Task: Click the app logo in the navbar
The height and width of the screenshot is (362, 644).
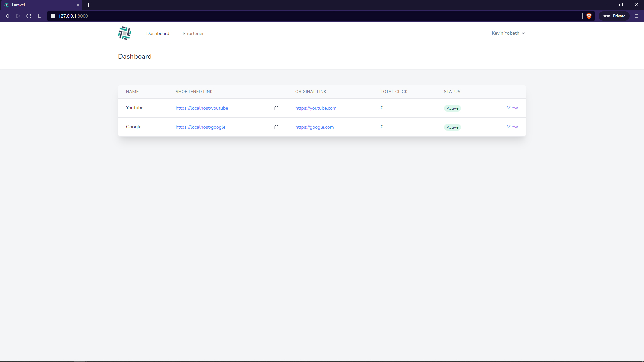Action: click(x=125, y=33)
